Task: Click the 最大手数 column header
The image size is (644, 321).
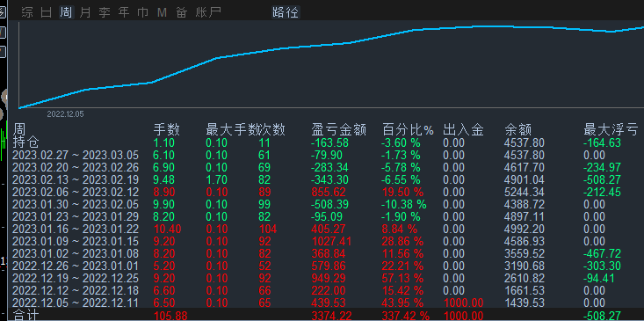Action: click(x=232, y=130)
